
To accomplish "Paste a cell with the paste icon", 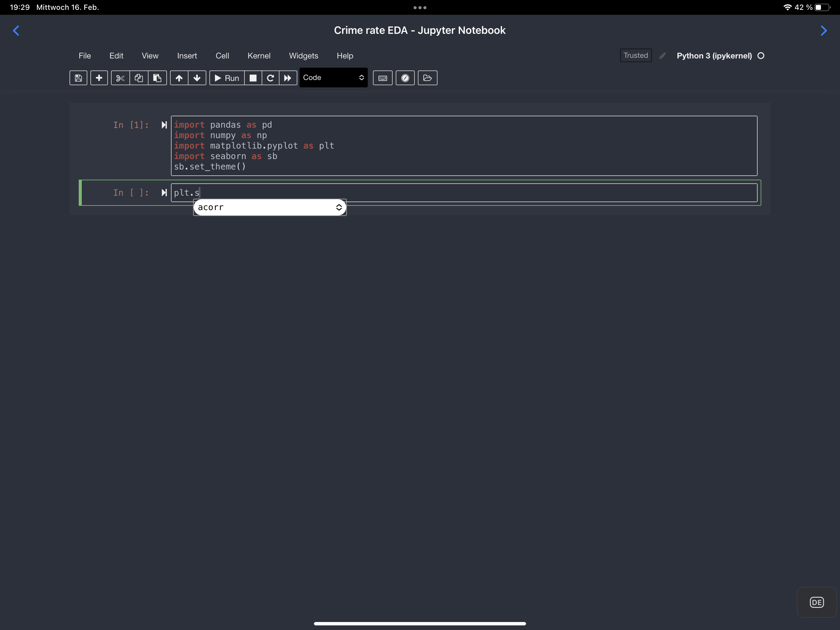I will [x=157, y=78].
